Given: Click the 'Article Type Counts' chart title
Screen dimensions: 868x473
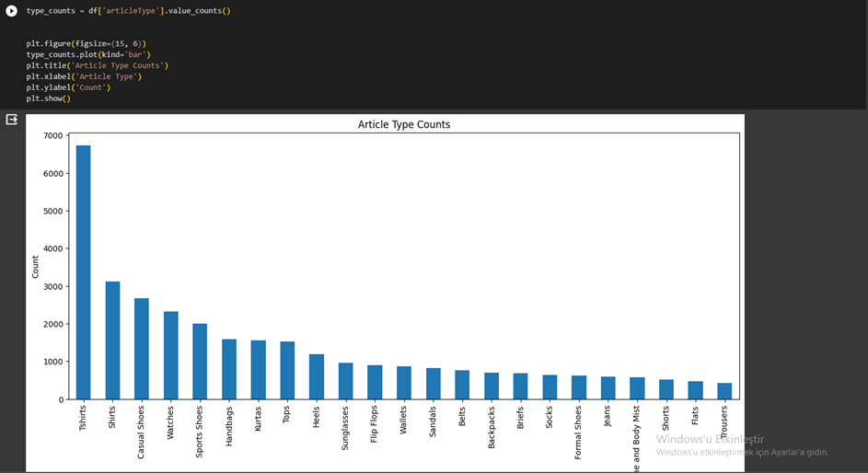Looking at the screenshot, I should coord(404,124).
